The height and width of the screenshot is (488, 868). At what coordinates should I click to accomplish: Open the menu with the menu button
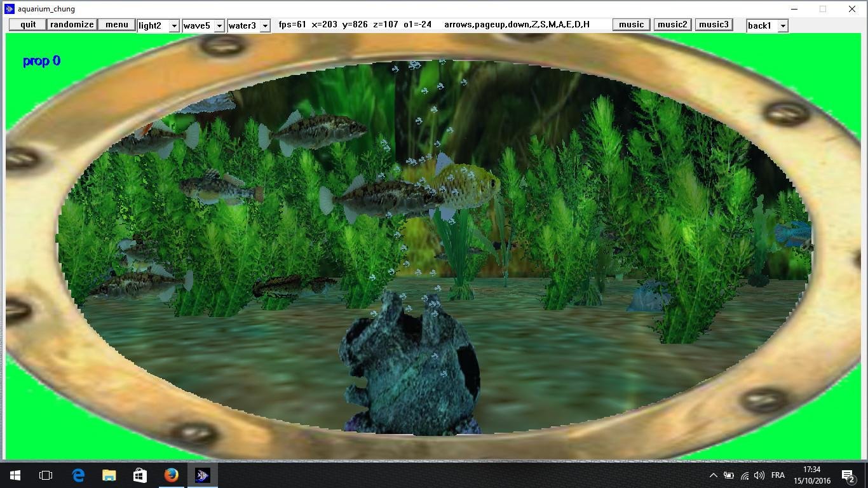click(x=116, y=24)
